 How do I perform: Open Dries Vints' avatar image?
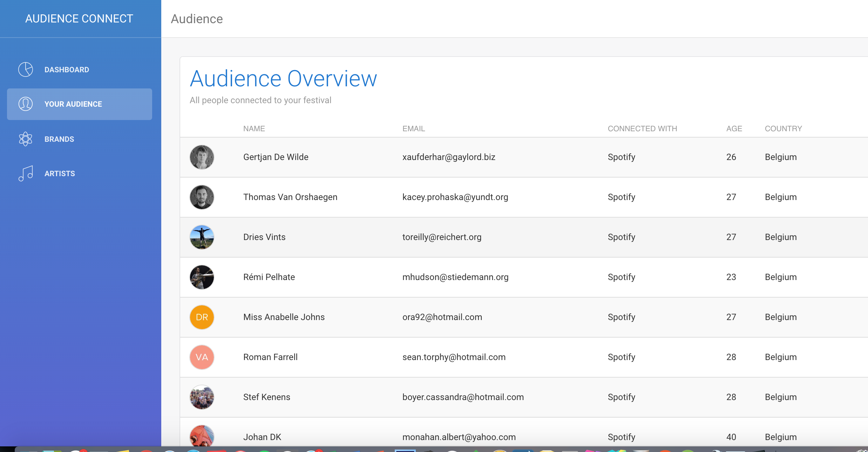pos(202,237)
